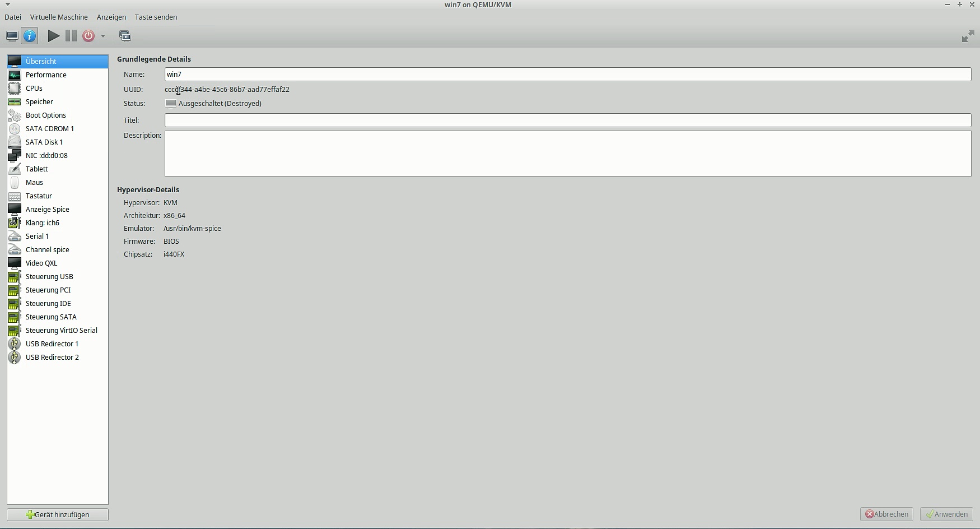Open the window menu arrow in title bar

point(7,4)
